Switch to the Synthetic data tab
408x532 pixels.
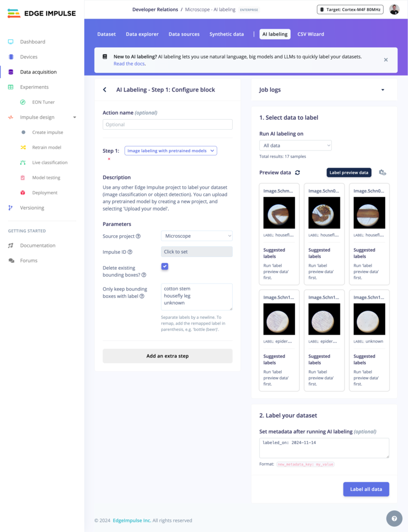click(226, 34)
